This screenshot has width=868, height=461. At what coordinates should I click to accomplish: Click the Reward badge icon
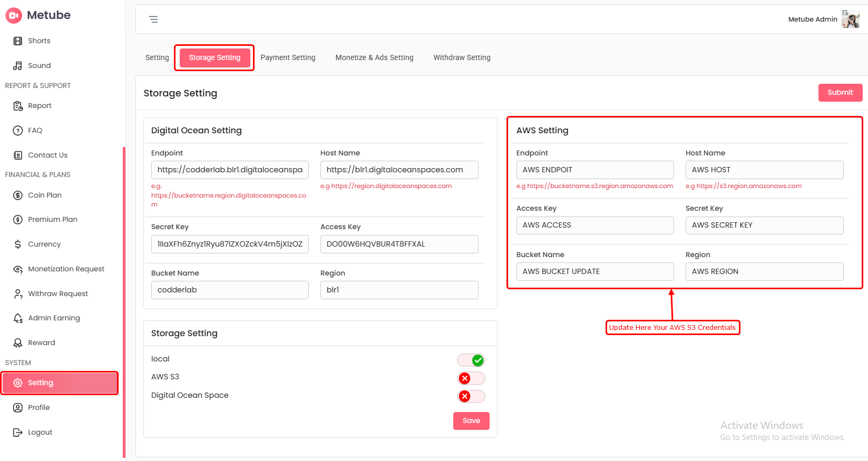coord(18,343)
